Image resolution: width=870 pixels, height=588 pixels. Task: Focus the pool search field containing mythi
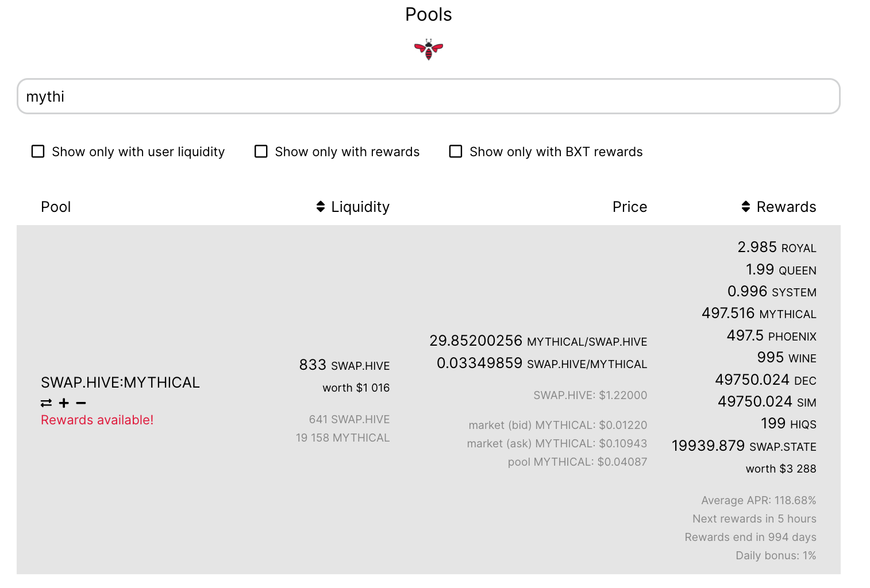tap(429, 96)
